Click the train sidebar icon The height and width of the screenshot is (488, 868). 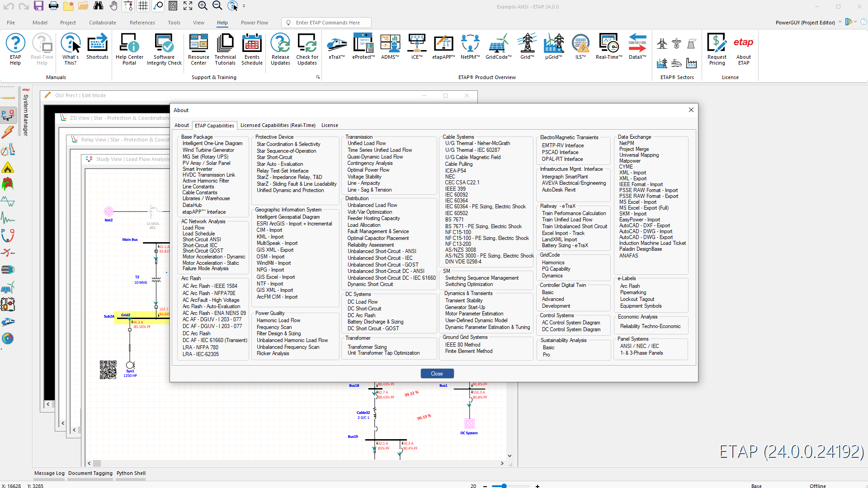[8, 322]
